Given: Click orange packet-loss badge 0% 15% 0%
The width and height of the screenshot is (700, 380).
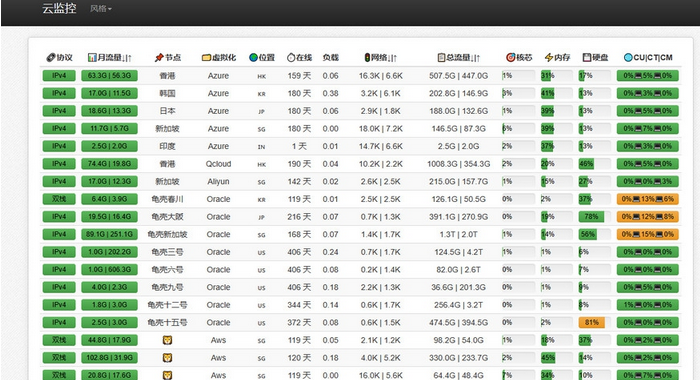Looking at the screenshot, I should point(648,234).
